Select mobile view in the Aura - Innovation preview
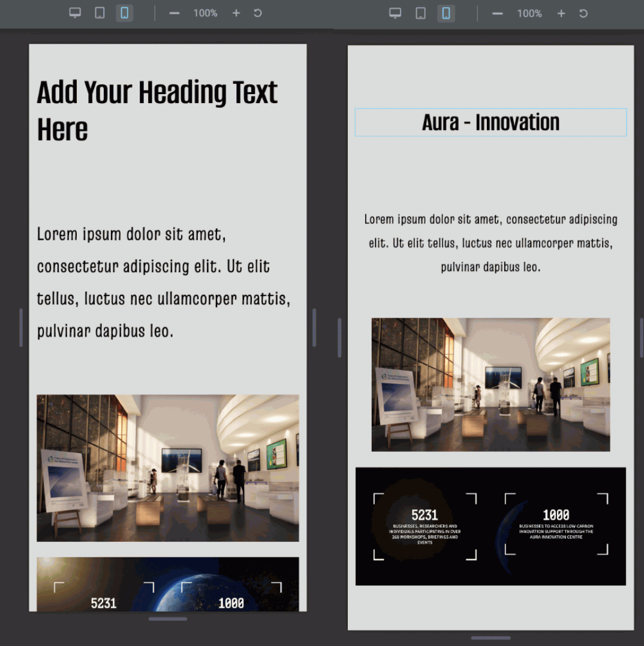 pos(446,14)
